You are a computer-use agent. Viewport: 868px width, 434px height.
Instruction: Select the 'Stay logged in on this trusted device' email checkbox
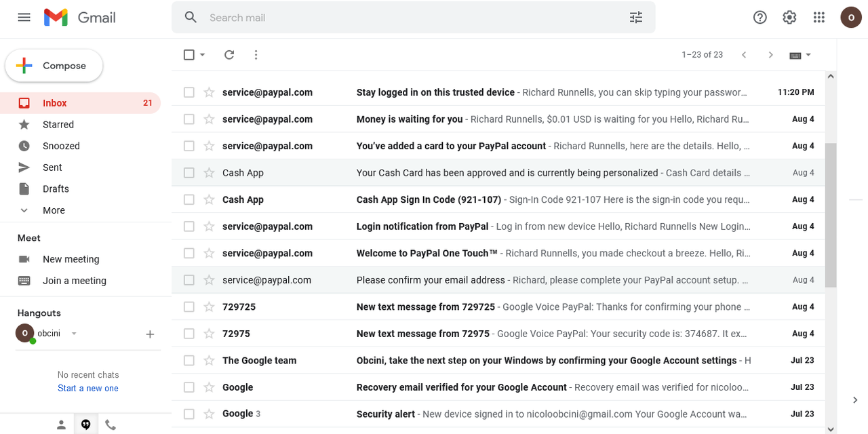189,92
